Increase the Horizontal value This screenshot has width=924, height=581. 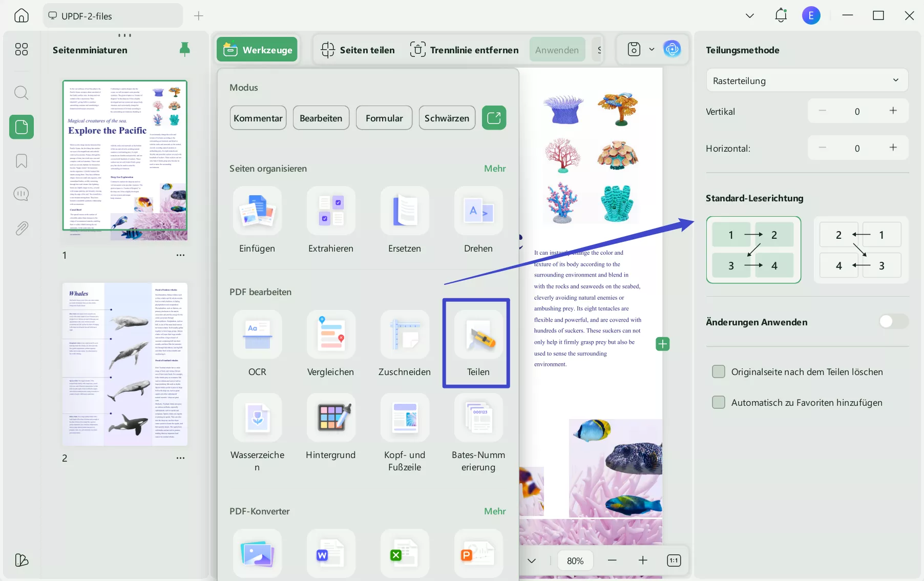893,148
